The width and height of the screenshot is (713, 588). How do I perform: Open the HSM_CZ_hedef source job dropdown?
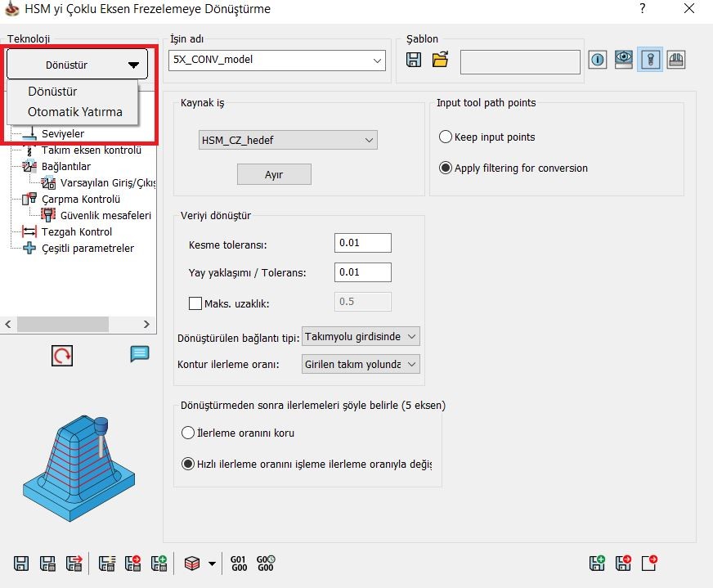288,140
